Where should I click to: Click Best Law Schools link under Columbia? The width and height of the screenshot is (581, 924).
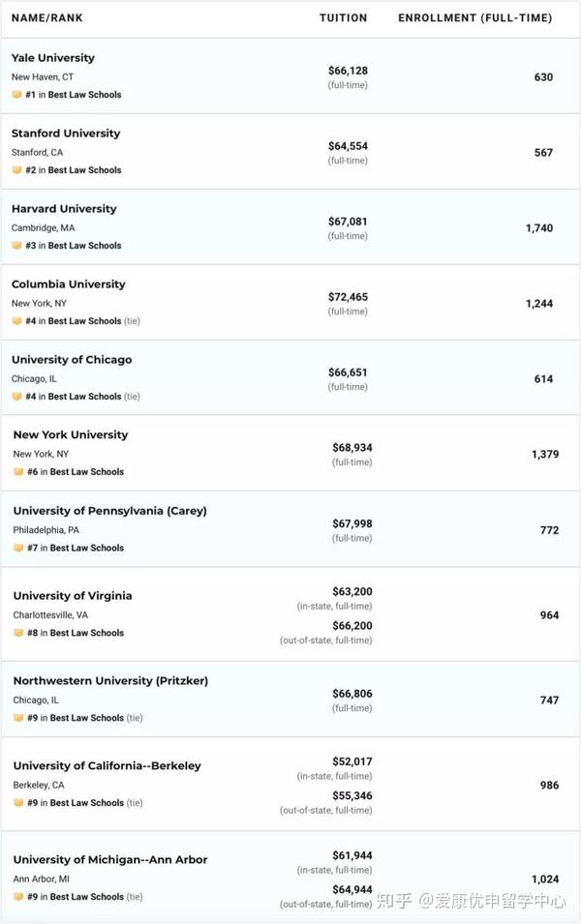pos(85,321)
